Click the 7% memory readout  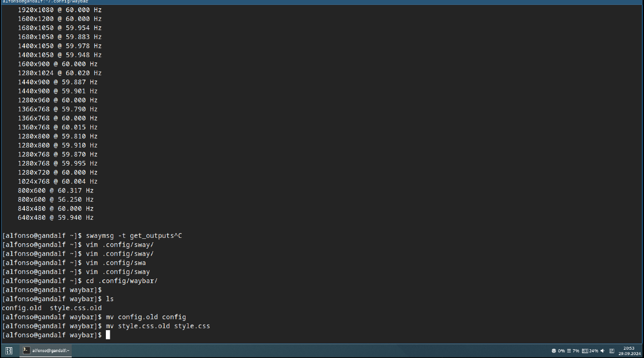click(x=576, y=351)
